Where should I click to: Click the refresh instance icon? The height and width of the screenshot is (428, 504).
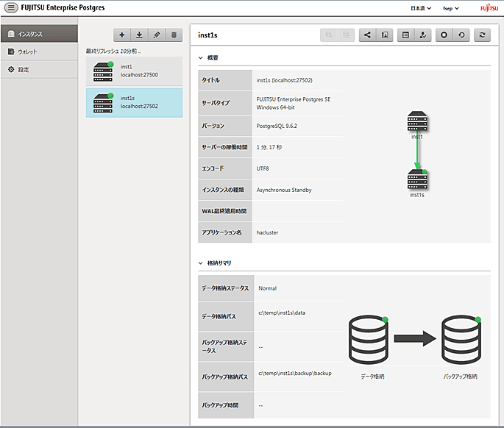click(482, 35)
